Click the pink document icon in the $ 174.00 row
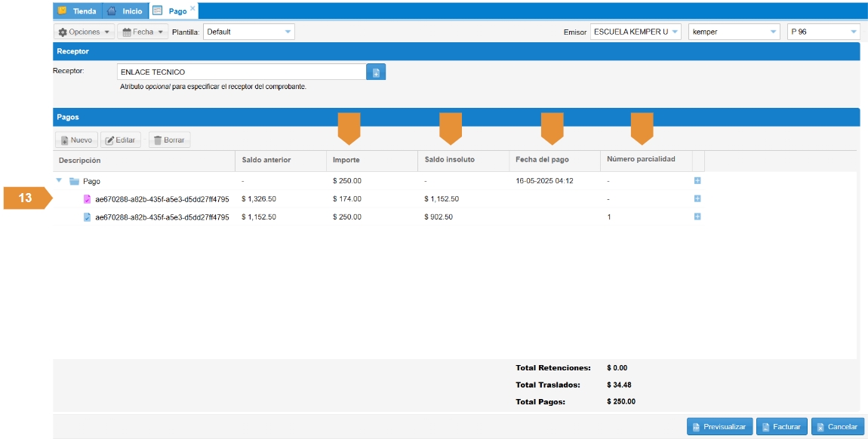This screenshot has width=868, height=439. pyautogui.click(x=87, y=199)
